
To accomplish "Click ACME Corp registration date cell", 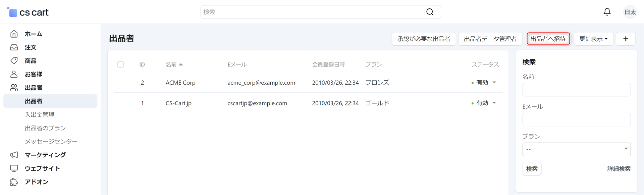I will (335, 83).
